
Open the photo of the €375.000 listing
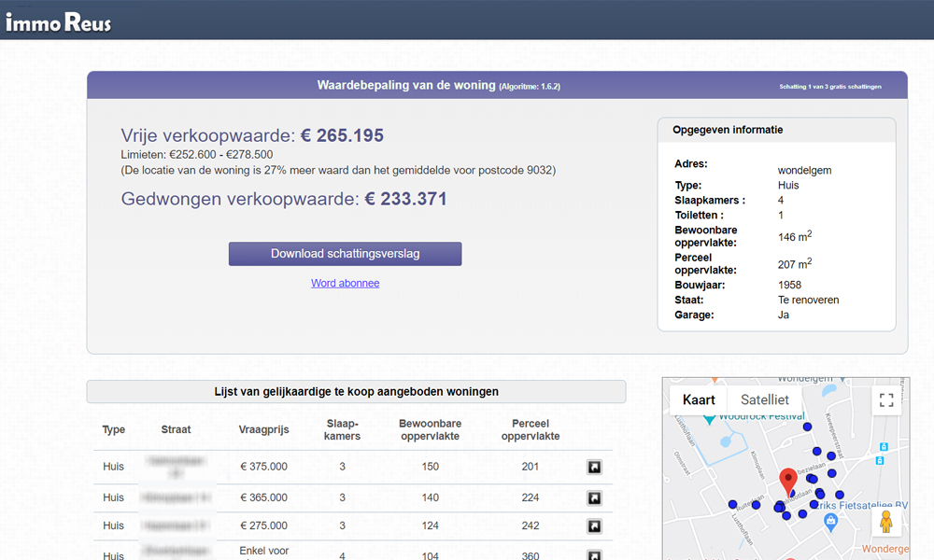tap(594, 467)
